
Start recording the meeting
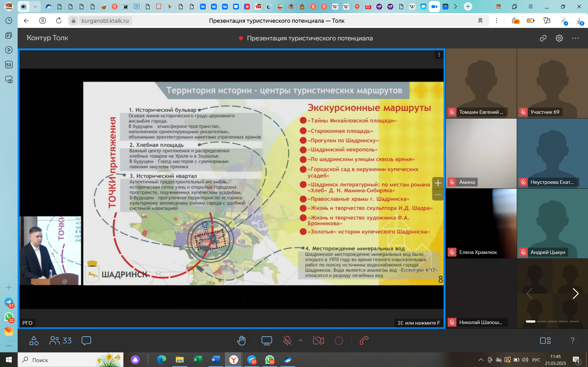point(339,341)
